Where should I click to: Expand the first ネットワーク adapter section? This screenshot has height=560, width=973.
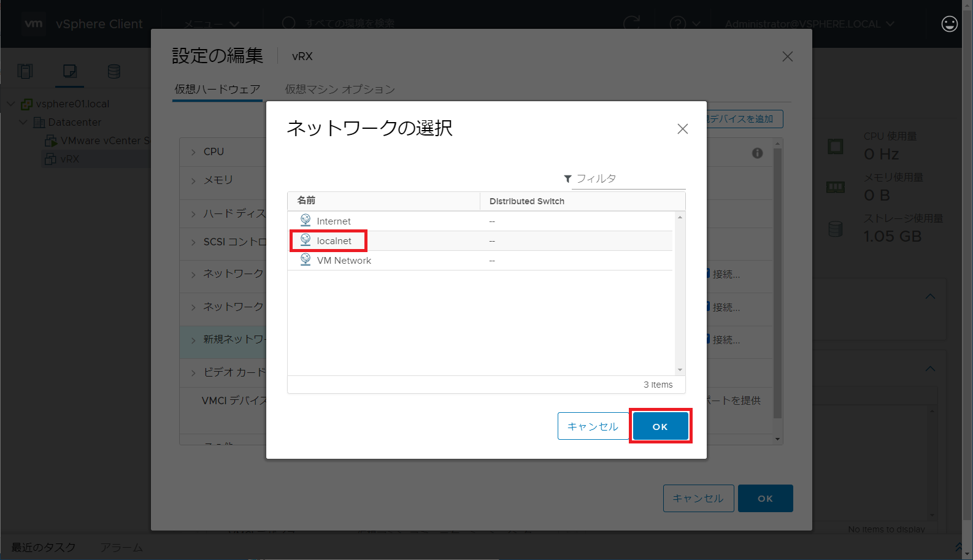tap(193, 274)
